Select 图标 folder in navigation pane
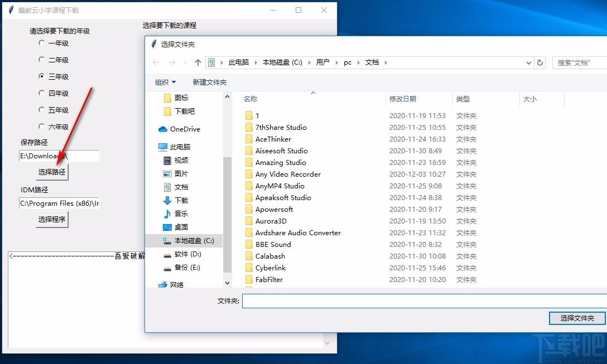 [176, 98]
